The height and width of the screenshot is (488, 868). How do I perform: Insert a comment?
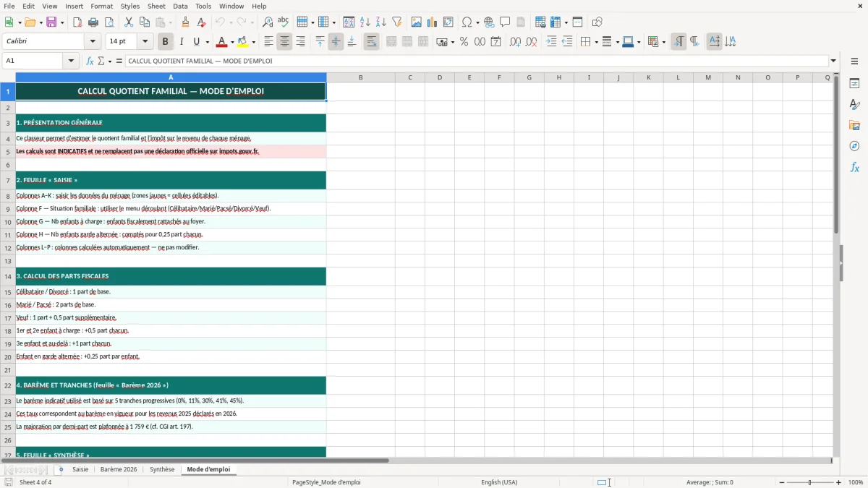coord(505,22)
